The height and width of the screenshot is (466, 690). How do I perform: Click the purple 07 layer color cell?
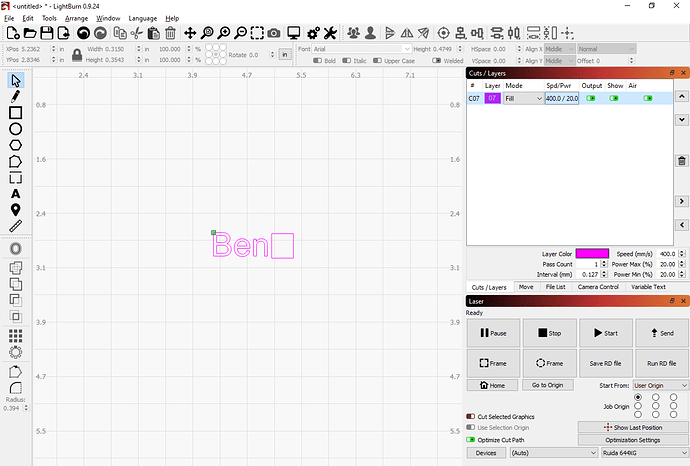click(x=492, y=98)
